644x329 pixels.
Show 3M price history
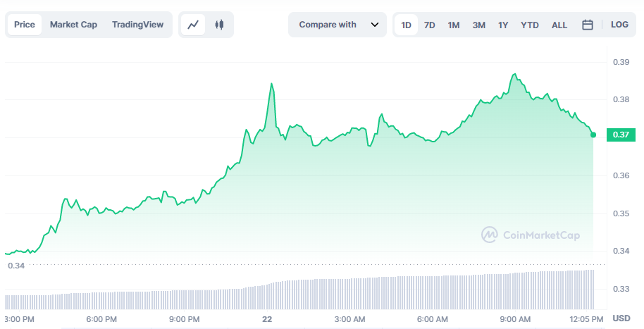pyautogui.click(x=478, y=25)
